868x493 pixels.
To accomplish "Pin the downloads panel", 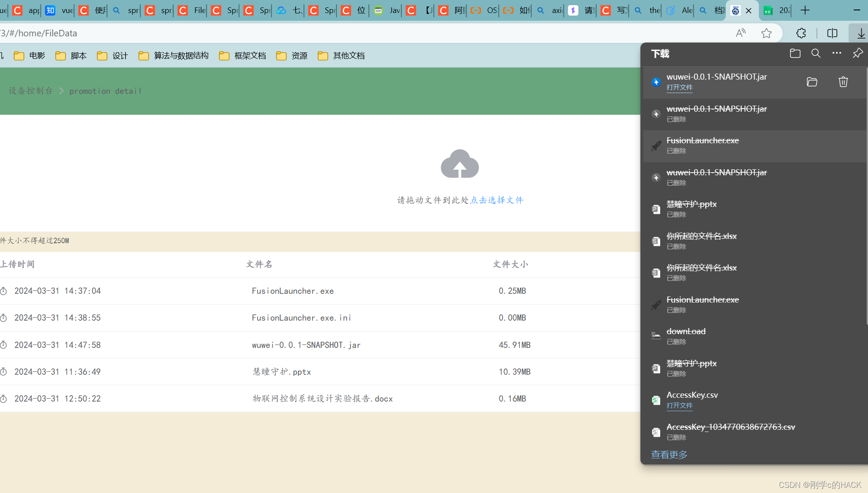I will (857, 53).
